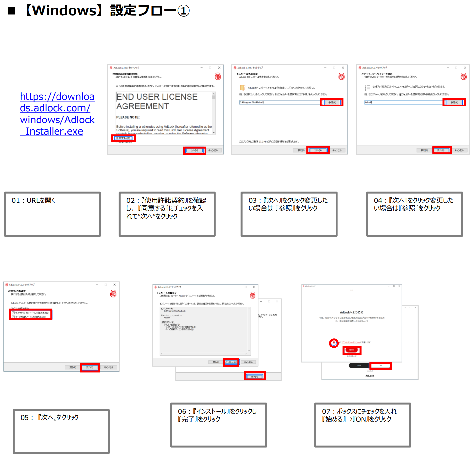
Task: Check the privacy policy agreement box in AdLock welcome
Action: click(x=334, y=343)
